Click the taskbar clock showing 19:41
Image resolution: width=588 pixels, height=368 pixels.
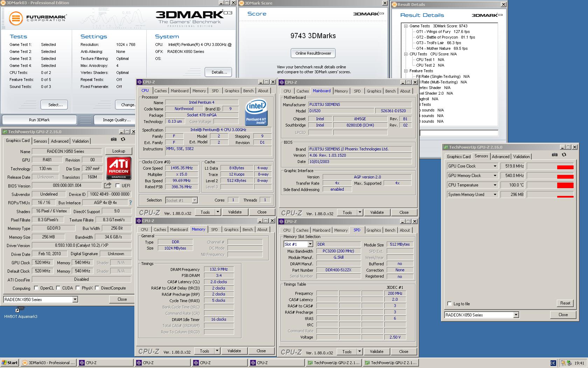pyautogui.click(x=579, y=363)
